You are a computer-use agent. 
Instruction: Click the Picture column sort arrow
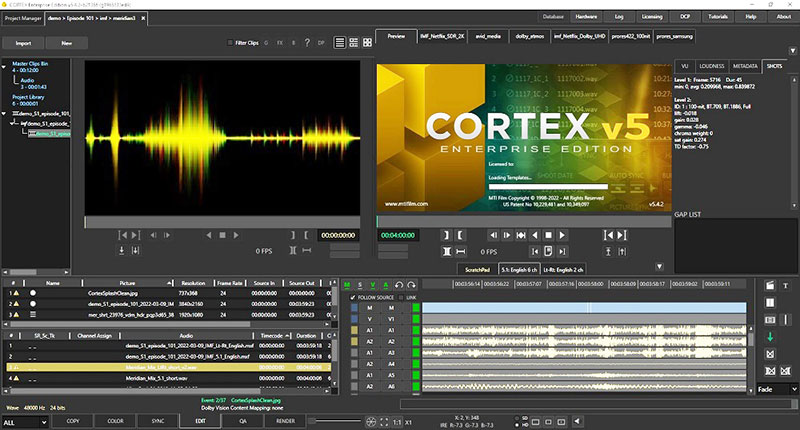169,283
